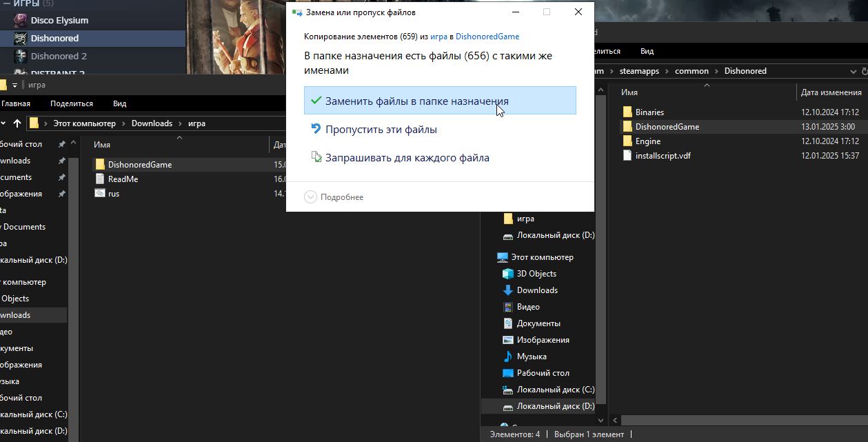Open the rus file icon in игра folder
Image resolution: width=868 pixels, height=442 pixels.
click(100, 194)
